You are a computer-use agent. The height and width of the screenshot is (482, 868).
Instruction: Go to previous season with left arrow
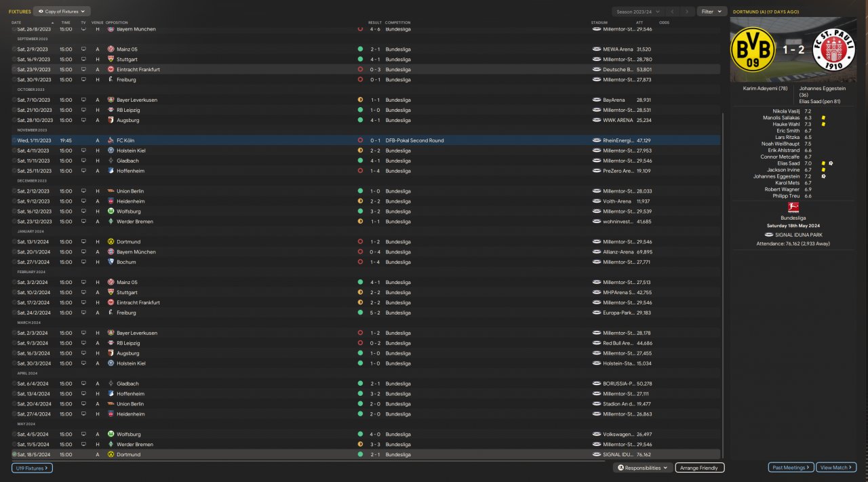tap(672, 12)
